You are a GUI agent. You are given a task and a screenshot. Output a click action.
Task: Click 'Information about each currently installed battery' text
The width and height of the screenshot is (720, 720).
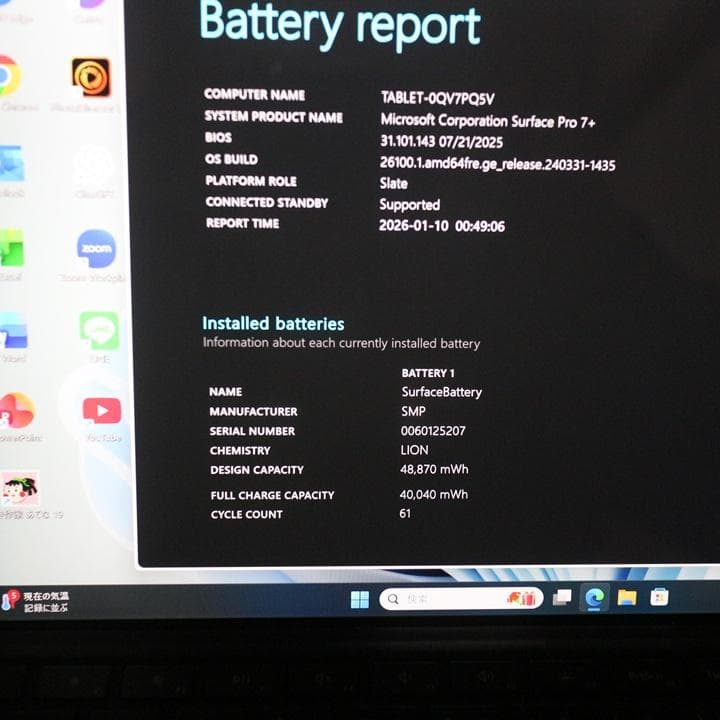point(342,343)
